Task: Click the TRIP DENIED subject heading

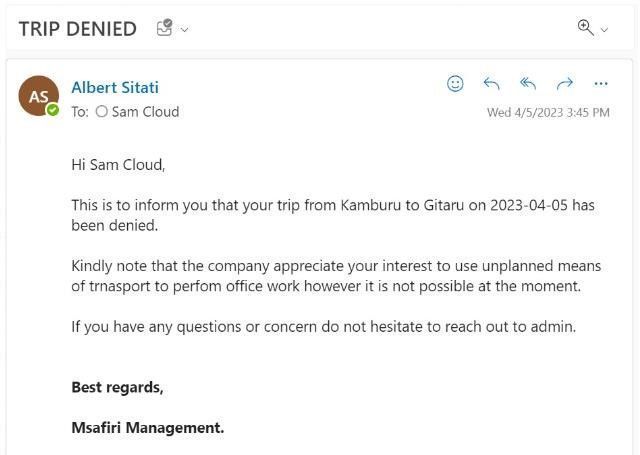Action: (77, 29)
